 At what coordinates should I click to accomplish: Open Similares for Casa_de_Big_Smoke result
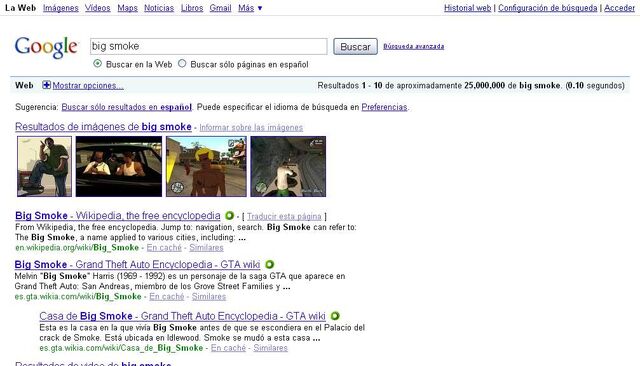270,348
